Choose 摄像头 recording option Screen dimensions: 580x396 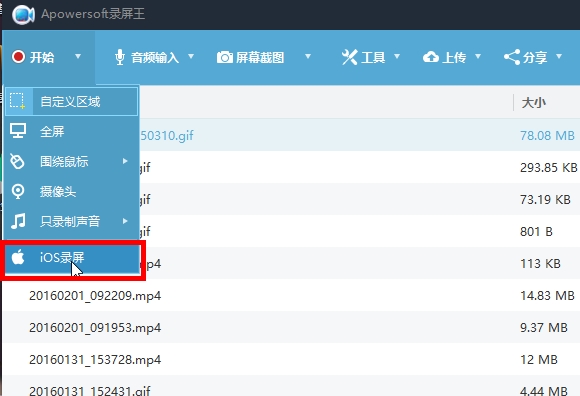pyautogui.click(x=71, y=192)
